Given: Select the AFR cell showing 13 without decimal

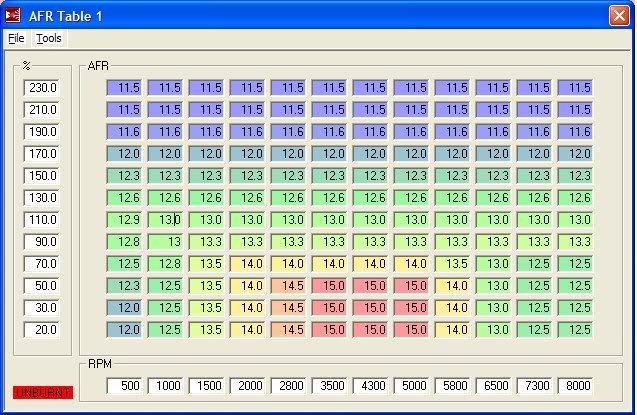Looking at the screenshot, I should tap(165, 242).
